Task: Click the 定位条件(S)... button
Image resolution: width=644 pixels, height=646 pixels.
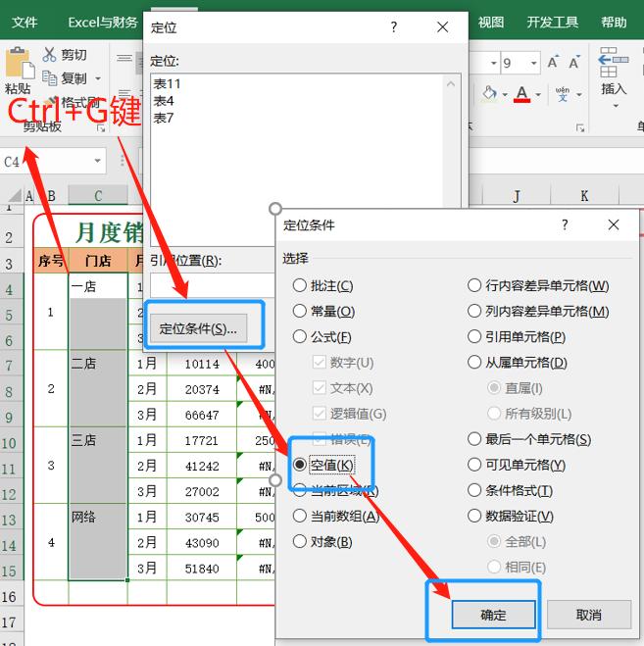Action: point(199,328)
